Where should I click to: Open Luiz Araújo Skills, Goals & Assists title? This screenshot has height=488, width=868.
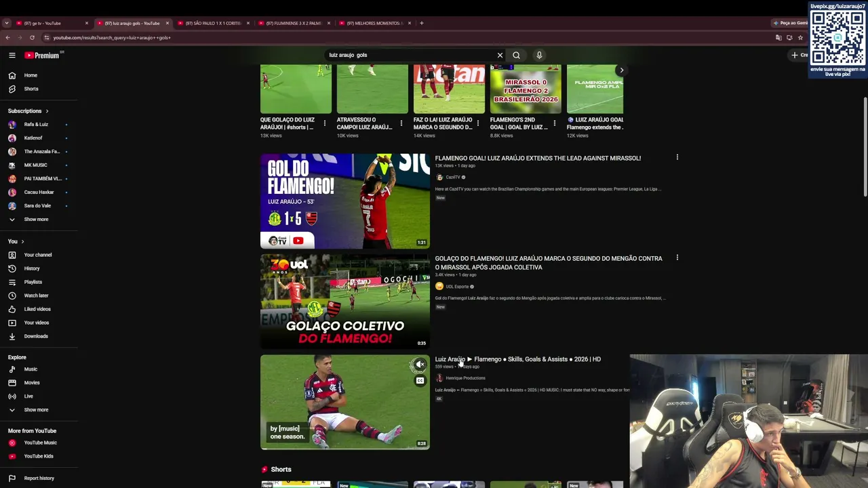click(518, 359)
